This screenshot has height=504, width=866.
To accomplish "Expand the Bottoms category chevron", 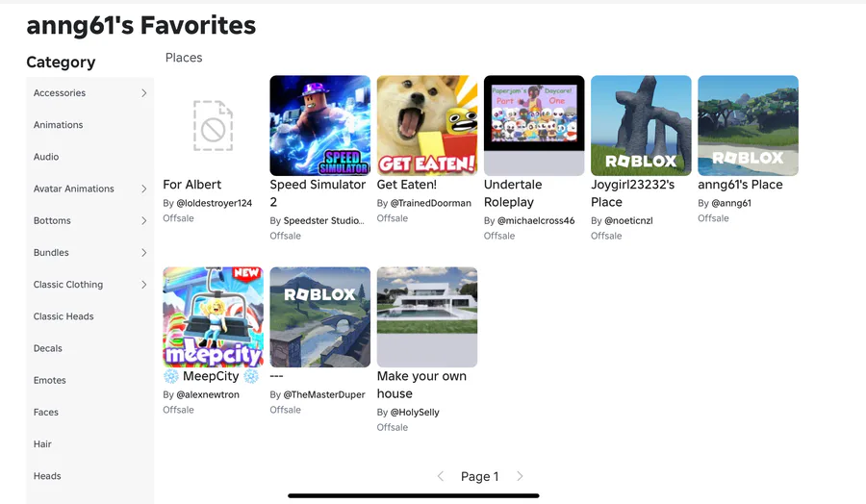I will point(143,221).
